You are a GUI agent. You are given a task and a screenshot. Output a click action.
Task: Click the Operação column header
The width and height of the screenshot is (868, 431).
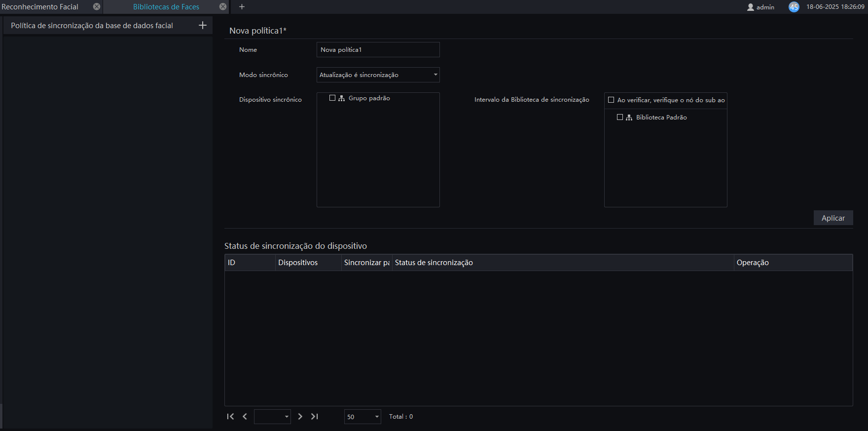[793, 263]
